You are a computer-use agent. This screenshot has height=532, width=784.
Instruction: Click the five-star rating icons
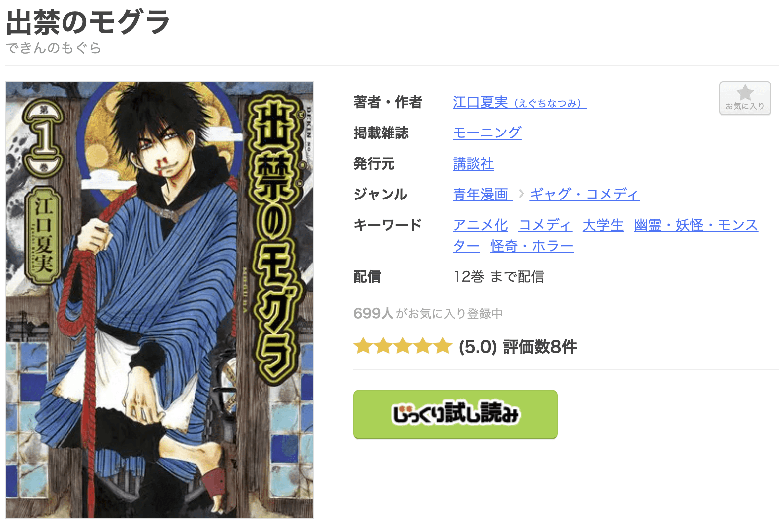(x=402, y=346)
